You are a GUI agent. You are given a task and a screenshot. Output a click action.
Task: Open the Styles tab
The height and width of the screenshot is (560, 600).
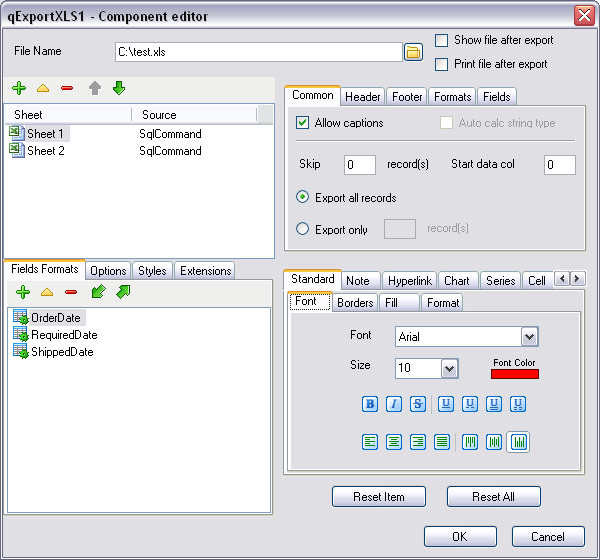(152, 271)
